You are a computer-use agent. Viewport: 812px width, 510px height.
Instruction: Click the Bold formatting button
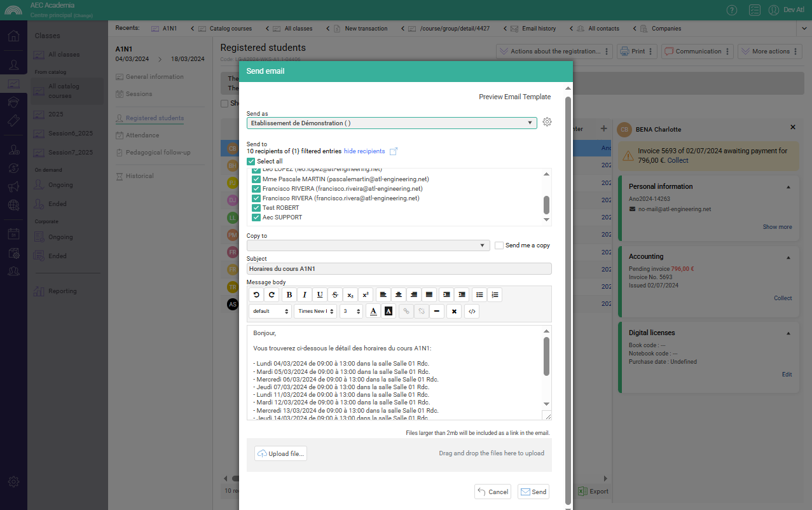pos(289,294)
